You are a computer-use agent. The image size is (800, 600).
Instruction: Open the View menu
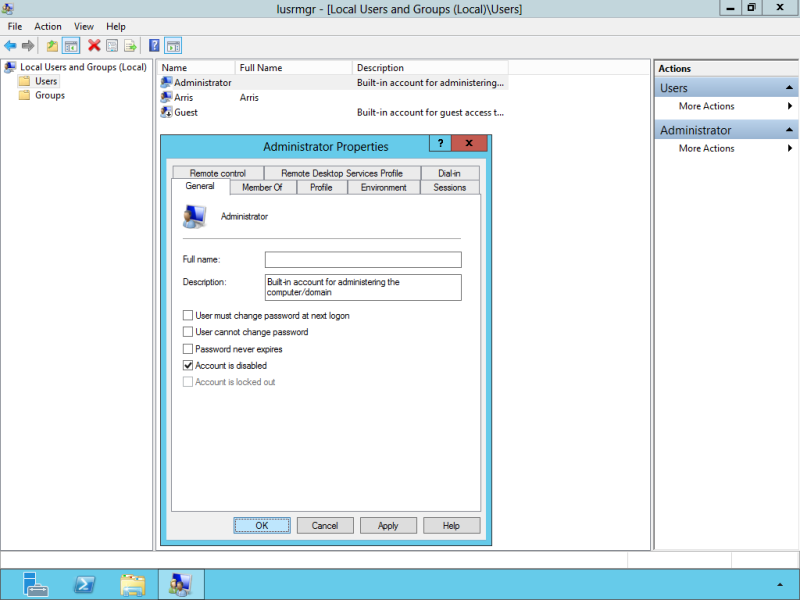tap(84, 27)
